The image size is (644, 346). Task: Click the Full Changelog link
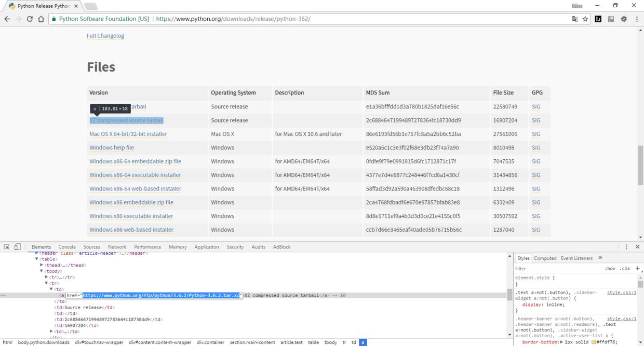tap(105, 36)
